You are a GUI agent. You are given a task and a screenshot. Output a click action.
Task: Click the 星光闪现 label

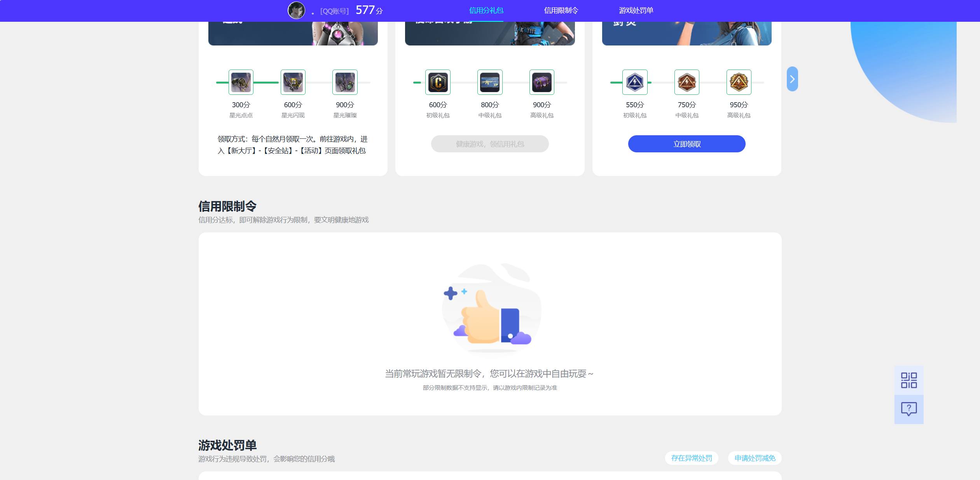tap(293, 115)
